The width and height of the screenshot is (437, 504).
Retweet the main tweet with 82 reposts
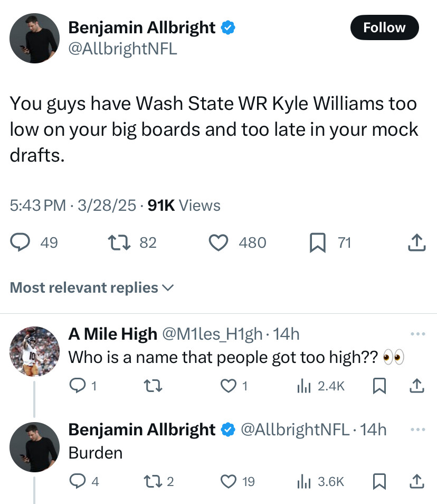pyautogui.click(x=116, y=242)
